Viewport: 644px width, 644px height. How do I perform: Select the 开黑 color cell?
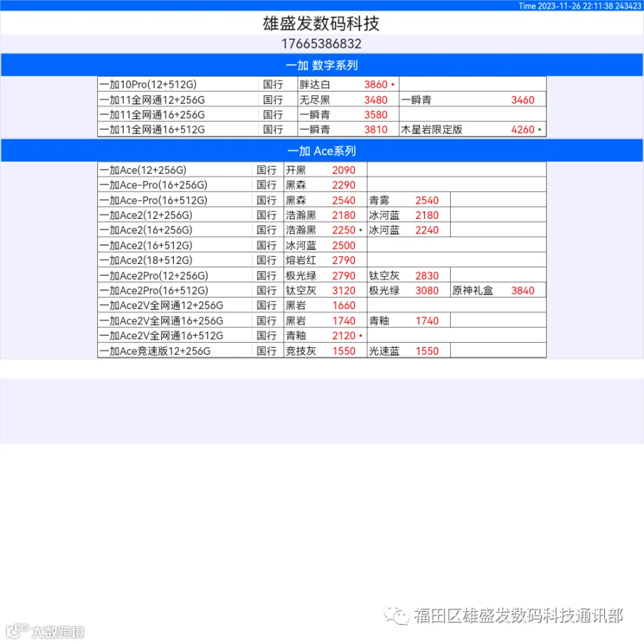(296, 170)
